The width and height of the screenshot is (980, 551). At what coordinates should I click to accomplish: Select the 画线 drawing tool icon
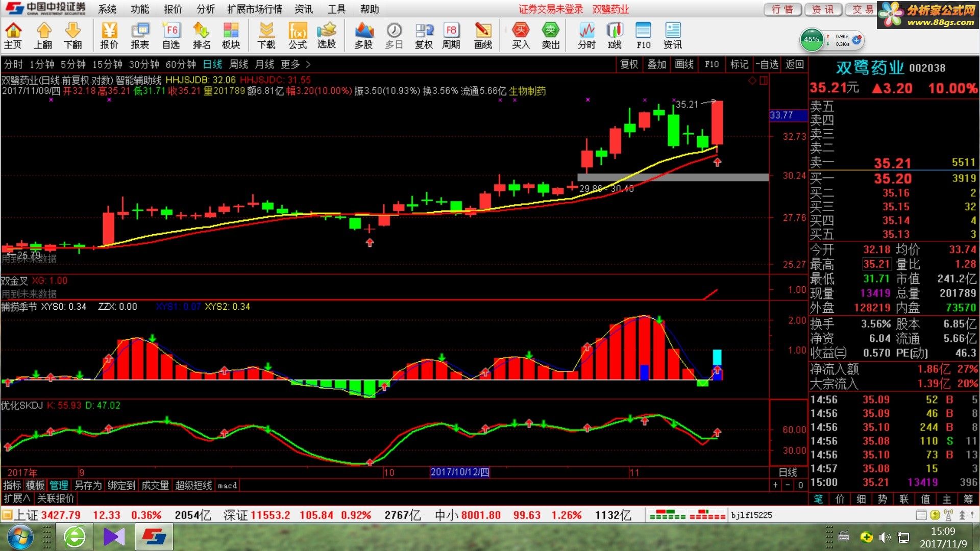(483, 36)
